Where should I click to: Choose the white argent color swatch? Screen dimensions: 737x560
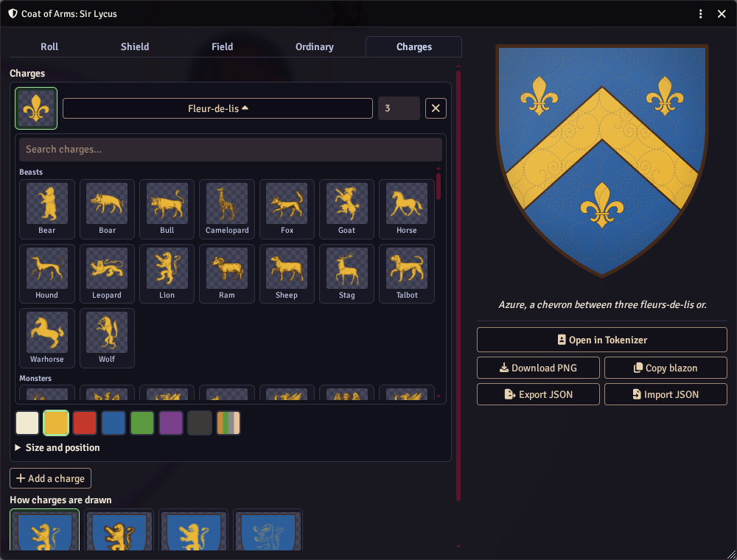coord(27,422)
